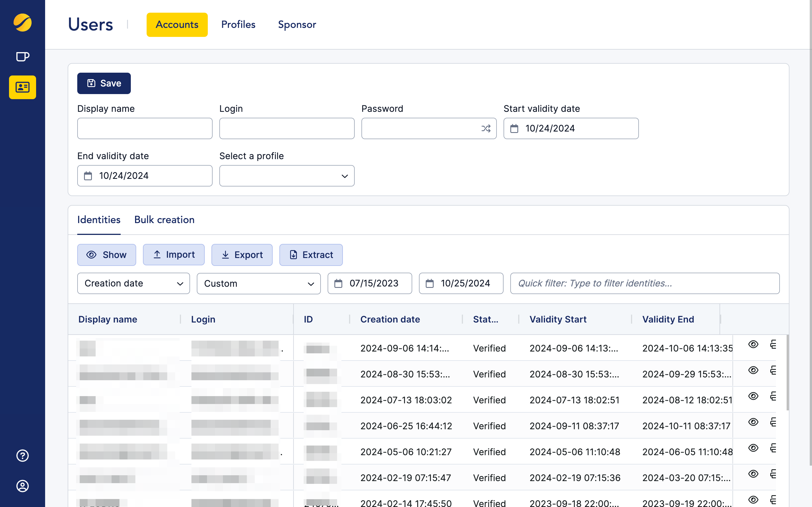Viewport: 812px width, 507px height.
Task: Click the highlighted ID card icon in sidebar
Action: click(x=22, y=87)
